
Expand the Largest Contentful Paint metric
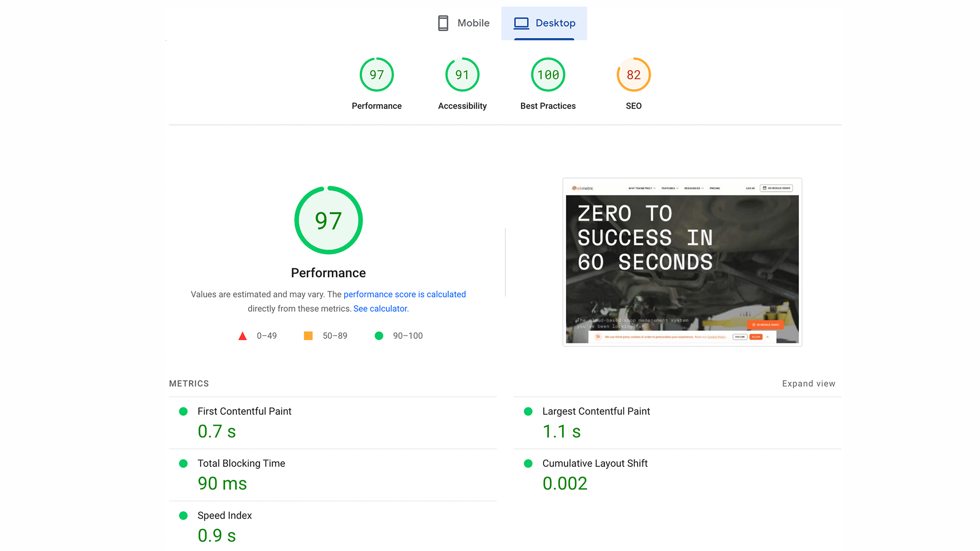coord(596,411)
